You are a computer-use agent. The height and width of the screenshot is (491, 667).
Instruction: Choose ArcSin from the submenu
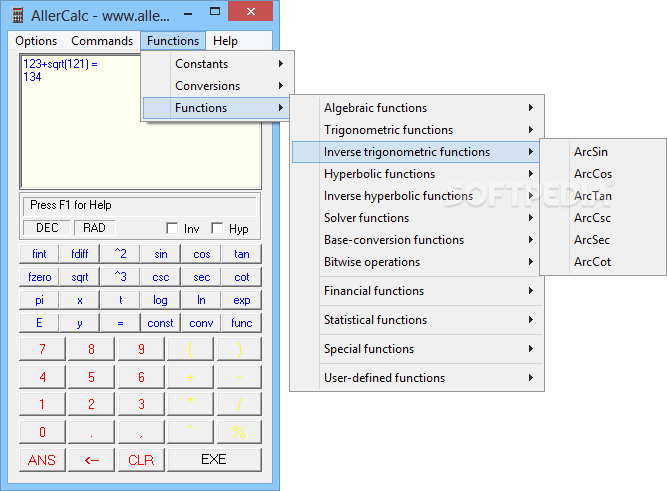(602, 152)
